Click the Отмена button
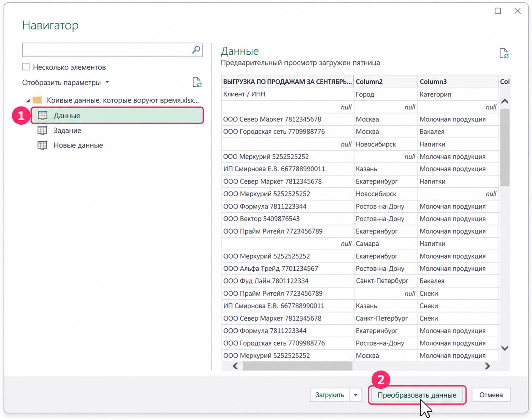Viewport: 532px width, 420px height. click(x=491, y=395)
